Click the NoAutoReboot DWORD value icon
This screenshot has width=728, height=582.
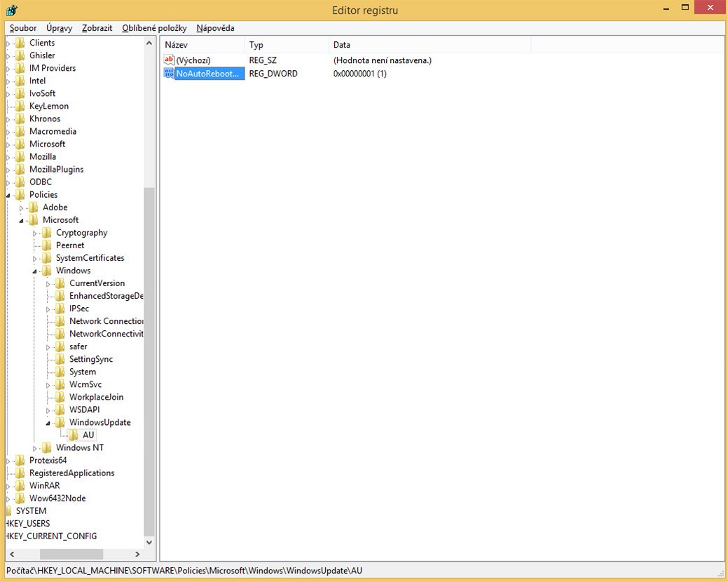169,74
